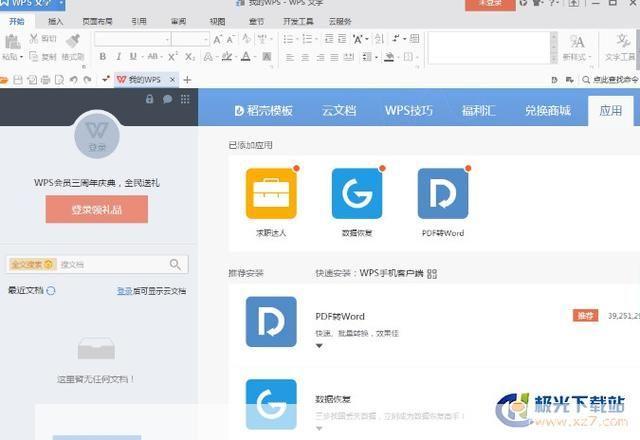Toggle strikethrough AB formatting
This screenshot has width=640, height=440.
[x=153, y=56]
